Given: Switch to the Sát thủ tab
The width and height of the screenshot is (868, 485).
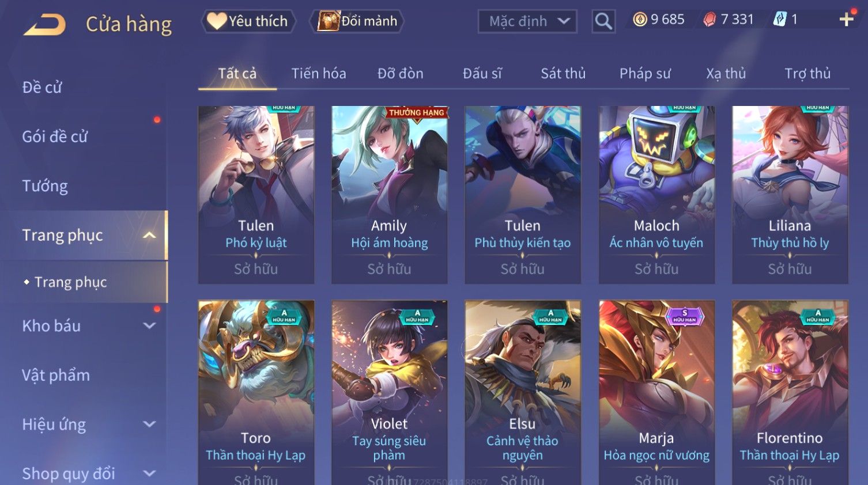Looking at the screenshot, I should tap(563, 74).
